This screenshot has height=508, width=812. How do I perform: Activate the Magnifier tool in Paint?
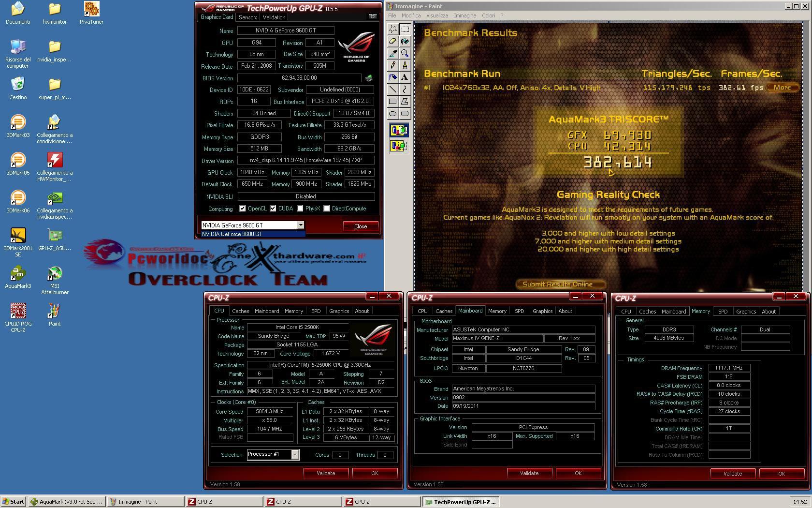(405, 53)
